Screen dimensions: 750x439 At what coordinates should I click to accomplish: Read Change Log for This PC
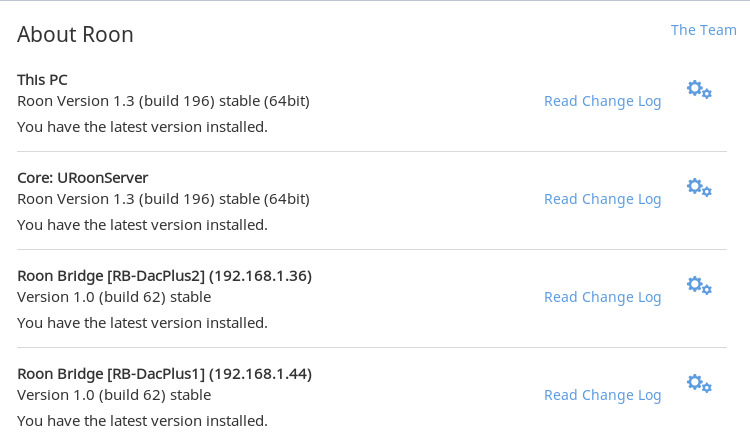click(603, 101)
